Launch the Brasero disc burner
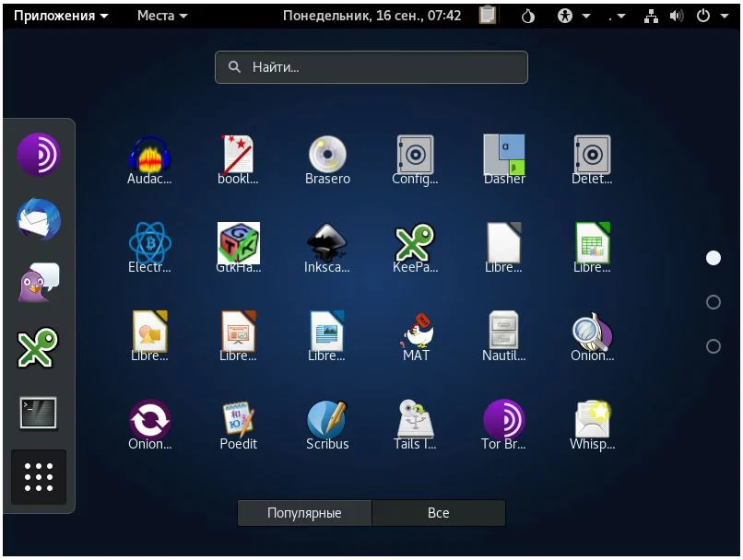 coord(327,158)
